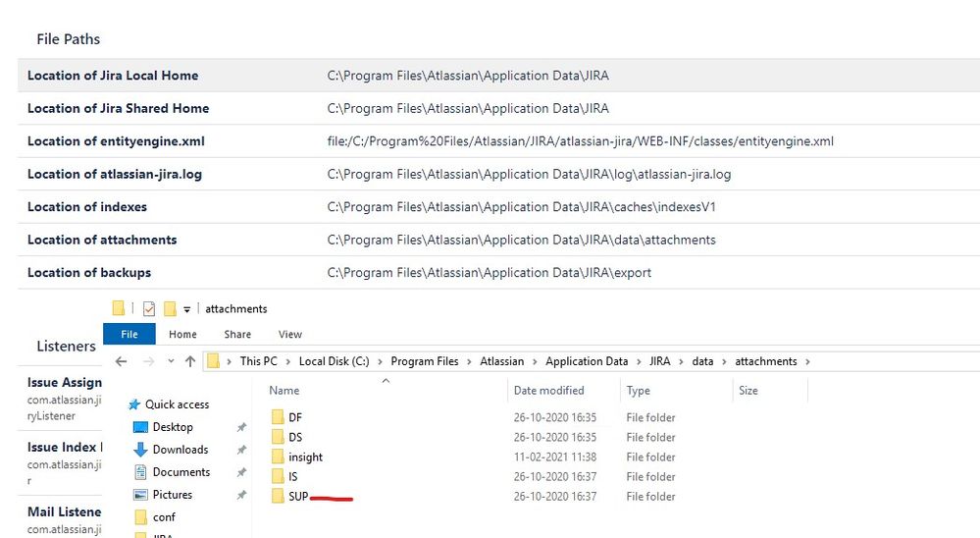This screenshot has width=980, height=538.
Task: Open the conf folder in the navigation pane
Action: pos(164,516)
